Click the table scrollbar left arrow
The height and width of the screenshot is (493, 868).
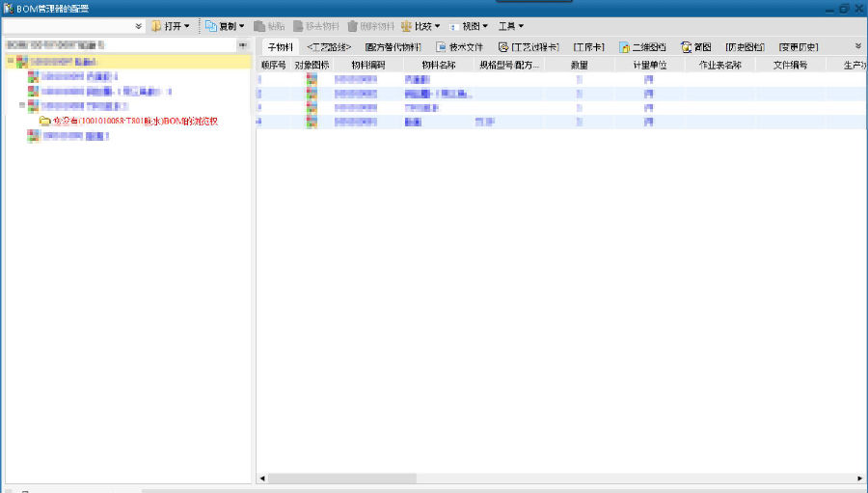pyautogui.click(x=262, y=478)
